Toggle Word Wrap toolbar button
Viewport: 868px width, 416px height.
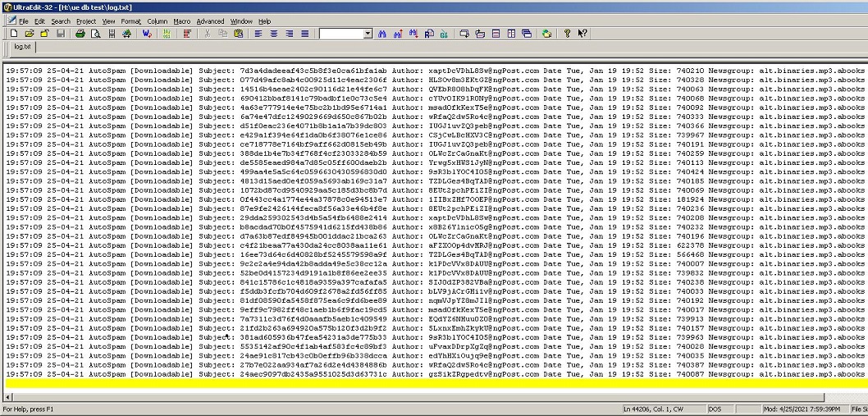[x=147, y=34]
